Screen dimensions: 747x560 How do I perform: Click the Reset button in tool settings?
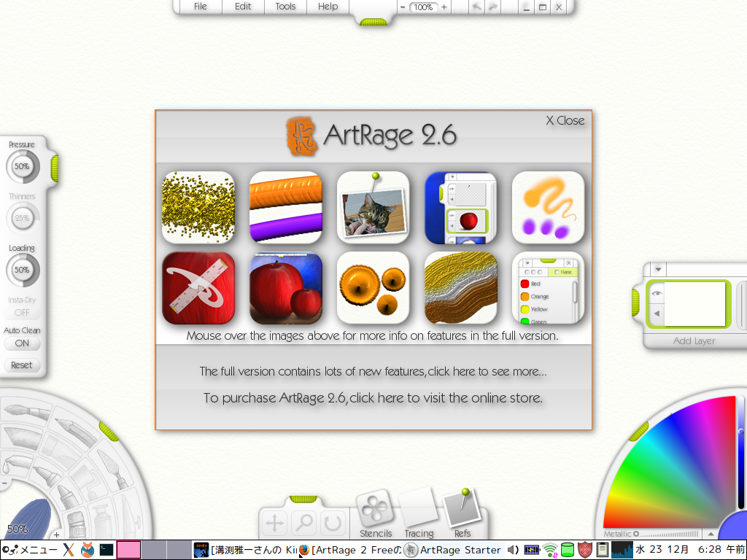22,365
